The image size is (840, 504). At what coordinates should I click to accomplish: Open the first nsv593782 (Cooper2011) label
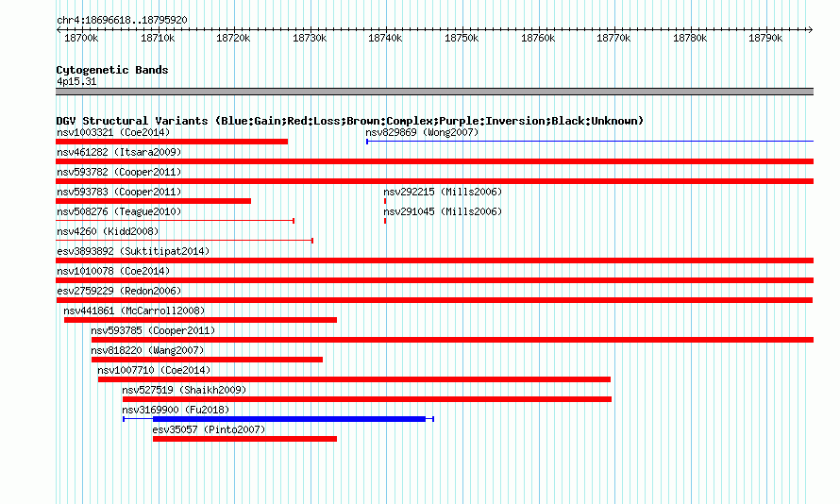pyautogui.click(x=119, y=172)
